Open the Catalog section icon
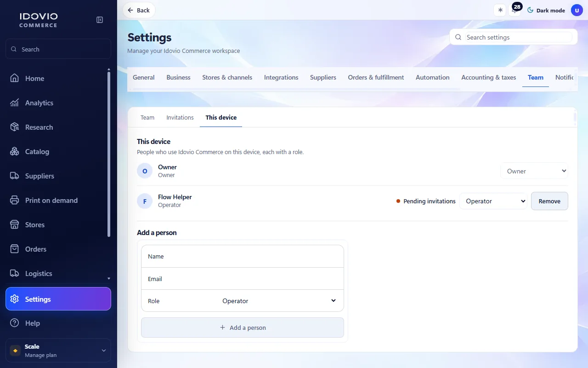Viewport: 588px width, 368px height. (15, 151)
